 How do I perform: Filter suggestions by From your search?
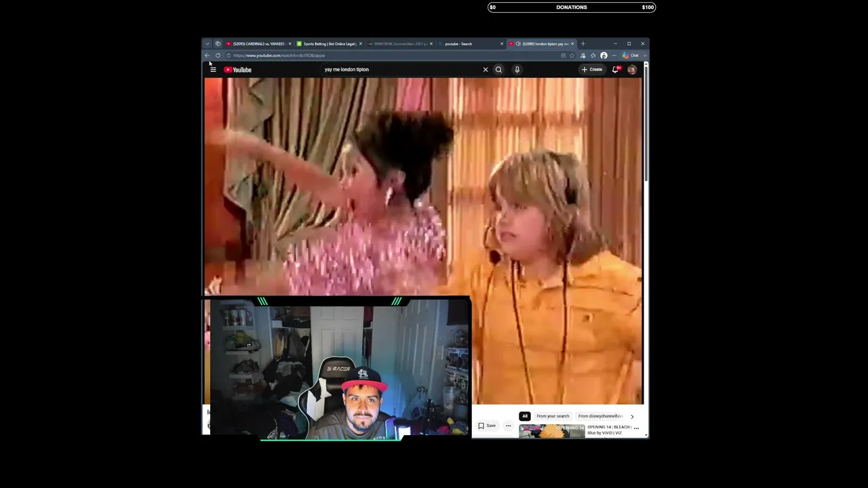[553, 416]
